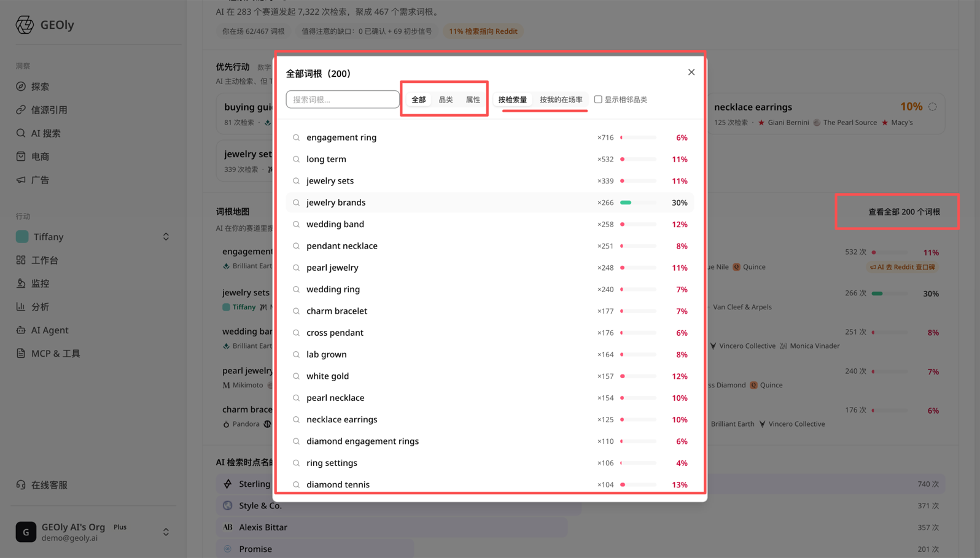Select the 品类 filter tab
Image resolution: width=980 pixels, height=558 pixels.
click(x=446, y=99)
